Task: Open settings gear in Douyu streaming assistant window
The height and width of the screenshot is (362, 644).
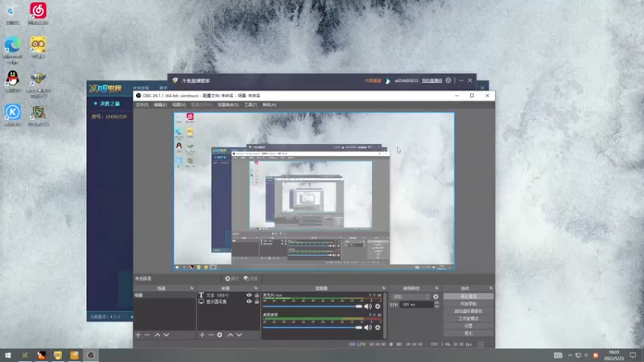Action: (448, 80)
